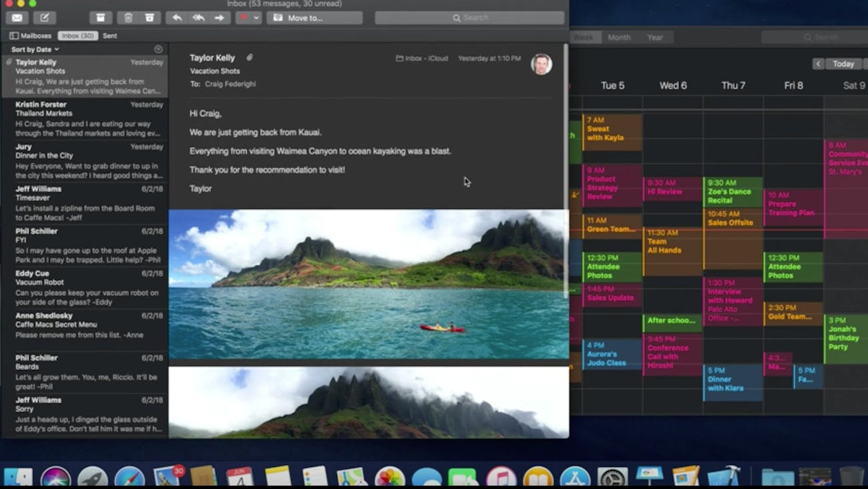Open the 7 AM Sweat with Kayla event
This screenshot has width=868, height=489.
pyautogui.click(x=612, y=132)
